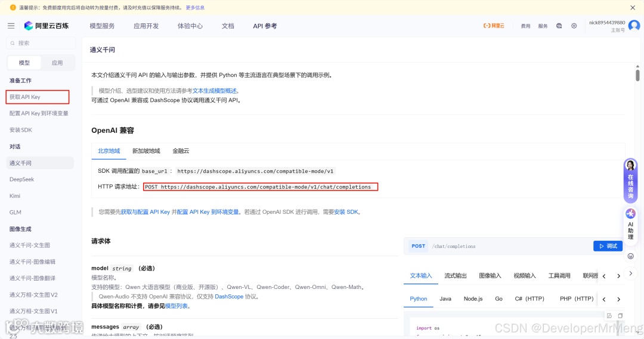This screenshot has width=644, height=339.
Task: Click 服务 in the header
Action: [543, 26]
